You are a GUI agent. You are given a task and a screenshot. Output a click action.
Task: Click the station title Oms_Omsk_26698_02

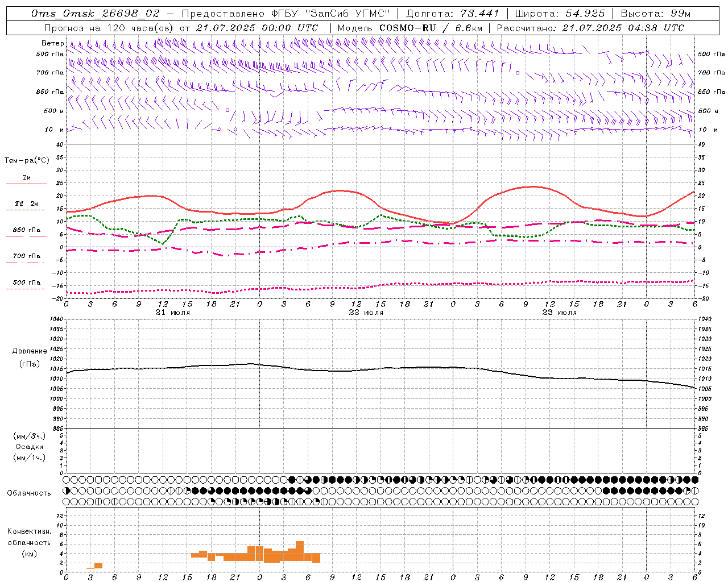pos(96,14)
